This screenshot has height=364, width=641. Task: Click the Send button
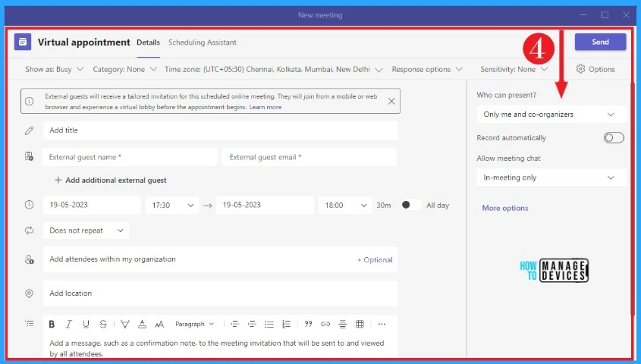point(600,42)
